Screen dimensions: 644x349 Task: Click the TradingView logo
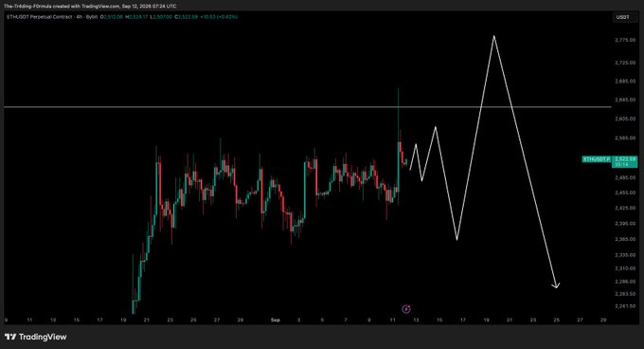click(36, 337)
